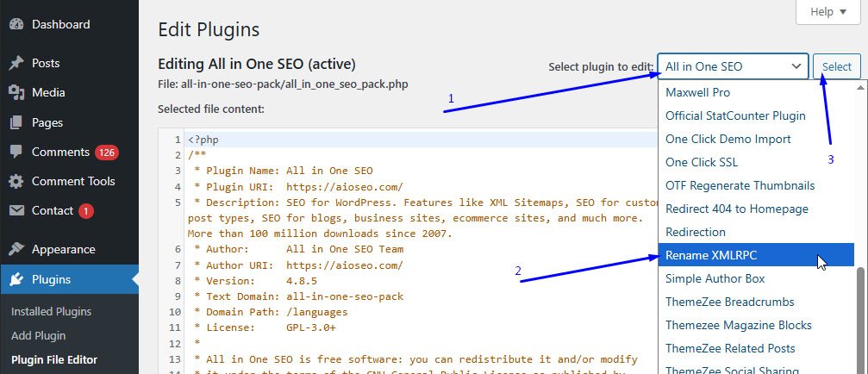Select the Plugins menu item
Viewport: 868px width, 374px height.
click(69, 279)
